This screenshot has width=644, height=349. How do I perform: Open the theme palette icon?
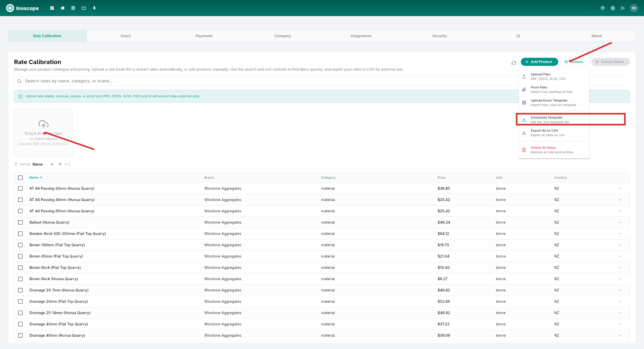602,8
